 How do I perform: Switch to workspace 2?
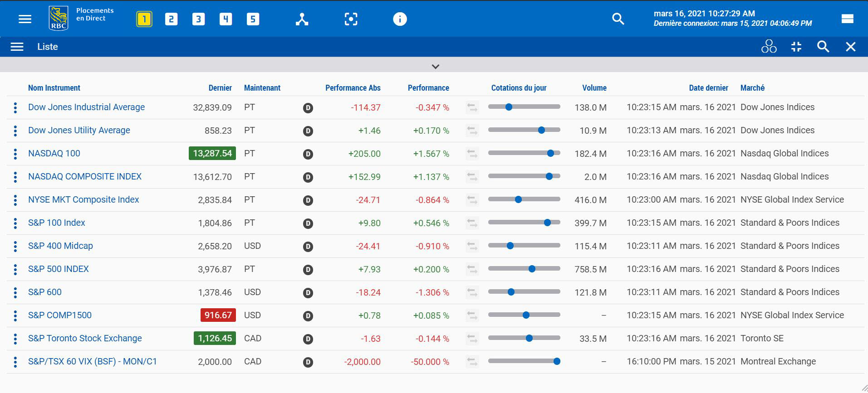(x=171, y=19)
